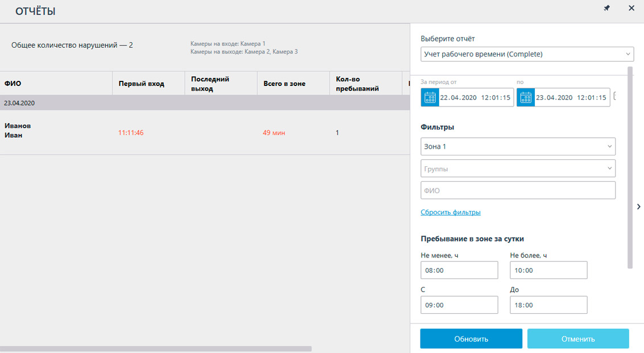Viewport: 644px width, 353px height.
Task: Sort by the Первый вход column header
Action: tap(141, 84)
